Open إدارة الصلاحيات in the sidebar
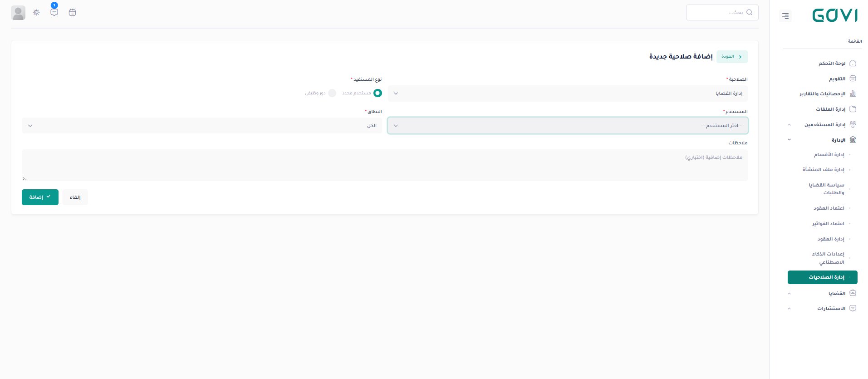 tap(822, 277)
